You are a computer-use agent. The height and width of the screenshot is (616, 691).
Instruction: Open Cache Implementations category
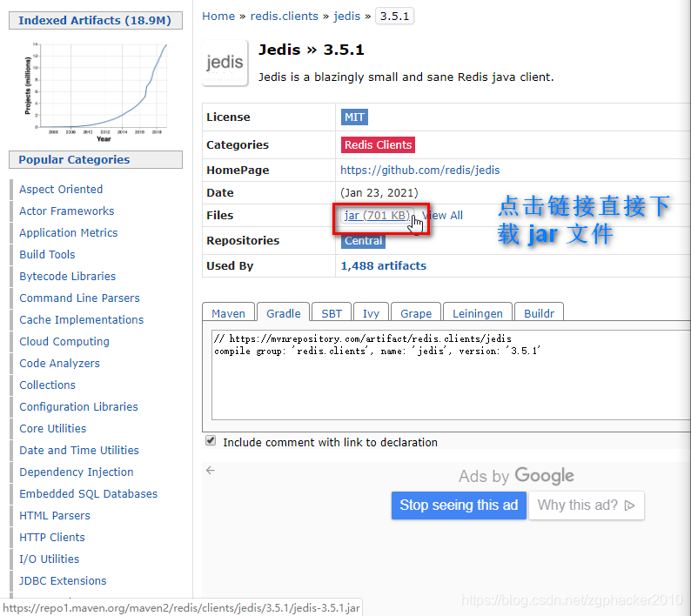point(82,319)
